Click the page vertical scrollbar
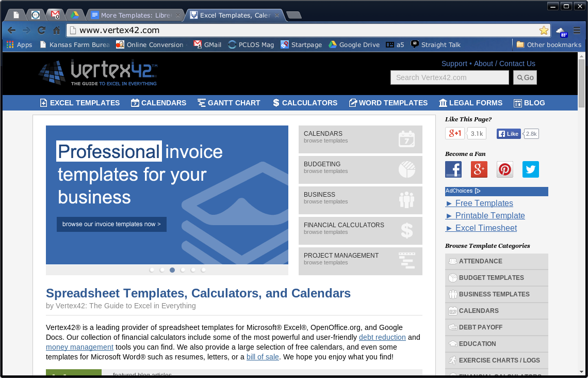The height and width of the screenshot is (378, 588). pos(582,83)
